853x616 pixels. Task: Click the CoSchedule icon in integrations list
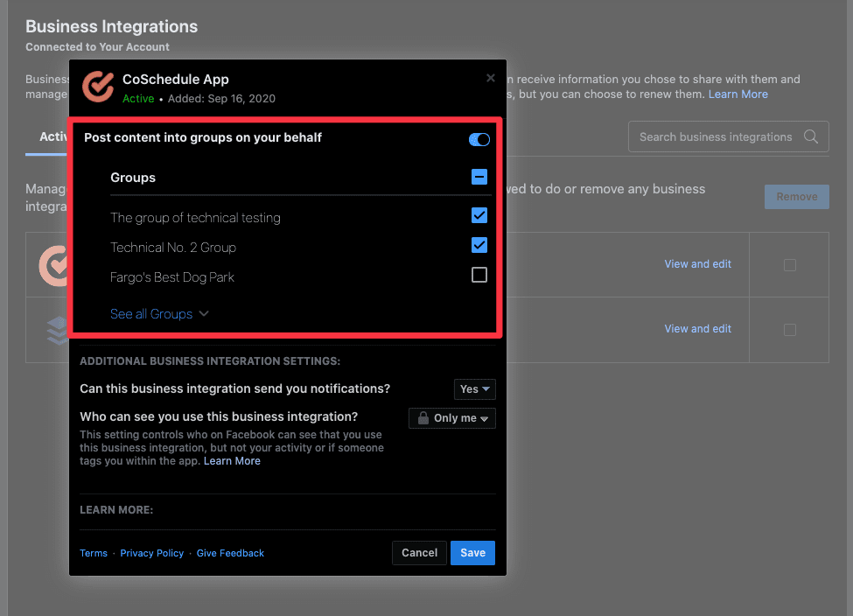pyautogui.click(x=54, y=265)
